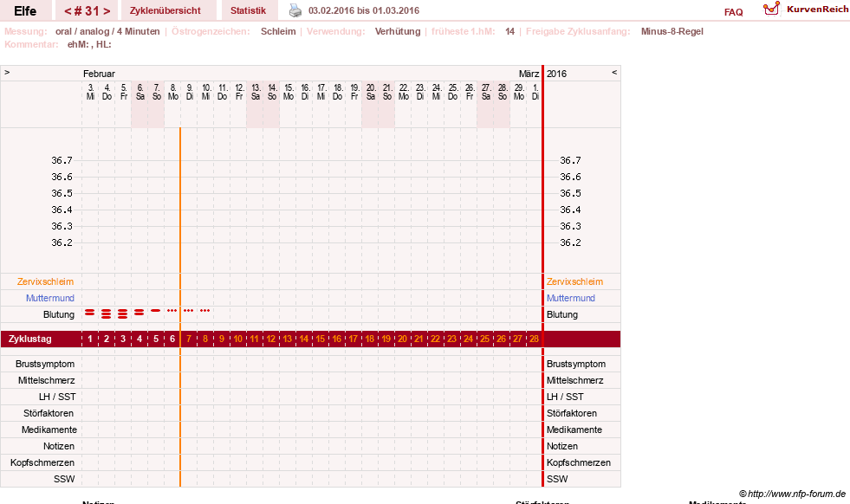Click the 36.2 temperature label on right
This screenshot has width=850, height=504.
570,242
